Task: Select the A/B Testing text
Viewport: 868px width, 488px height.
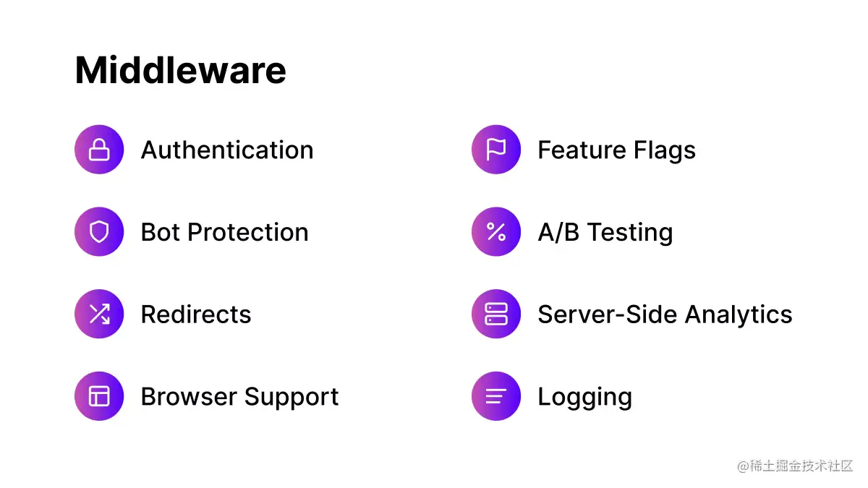Action: (605, 233)
